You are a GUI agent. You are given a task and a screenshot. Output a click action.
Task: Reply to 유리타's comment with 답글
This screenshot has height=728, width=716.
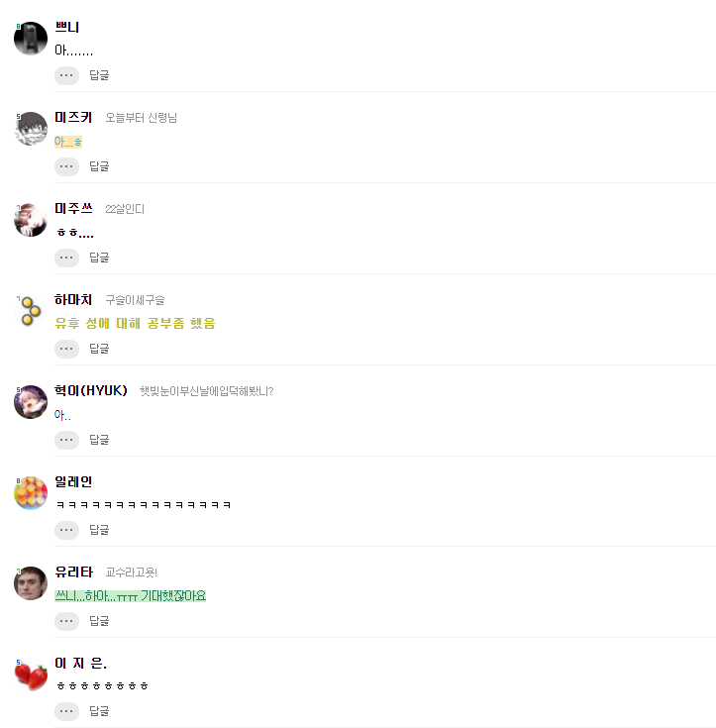click(x=99, y=621)
